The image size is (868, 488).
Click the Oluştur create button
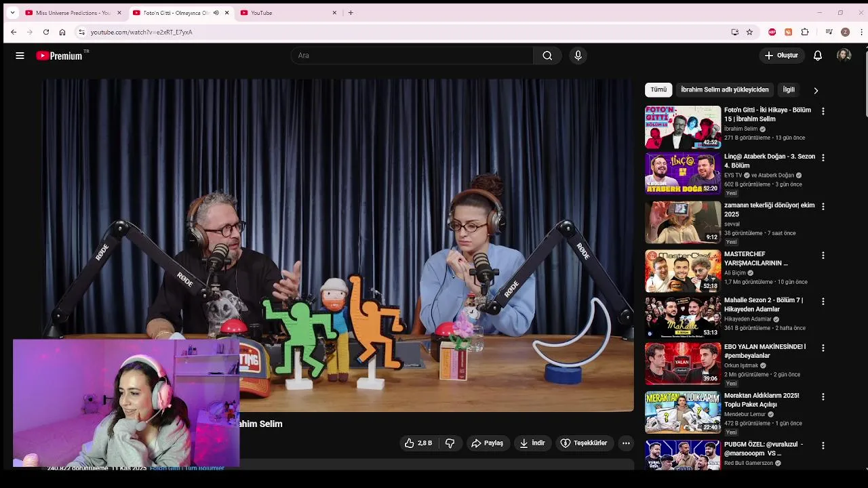click(781, 56)
